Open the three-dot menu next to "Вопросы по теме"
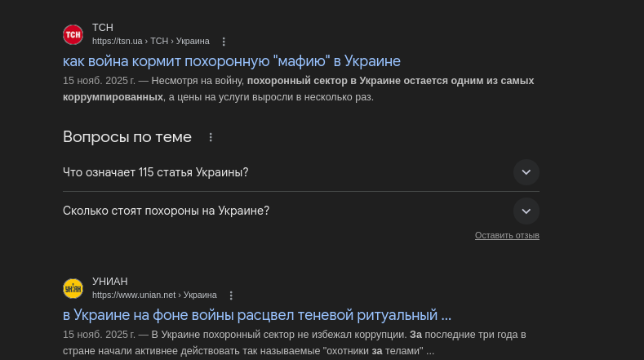 coord(211,137)
